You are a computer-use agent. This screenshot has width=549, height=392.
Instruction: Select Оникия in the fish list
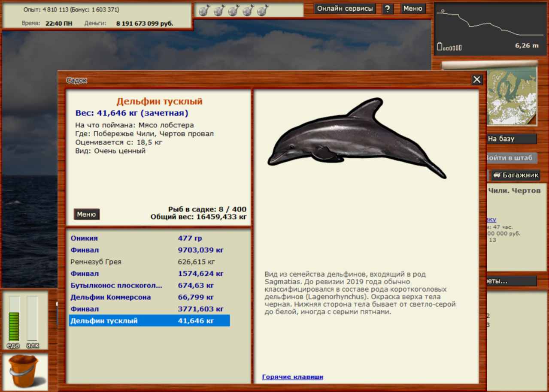point(84,238)
